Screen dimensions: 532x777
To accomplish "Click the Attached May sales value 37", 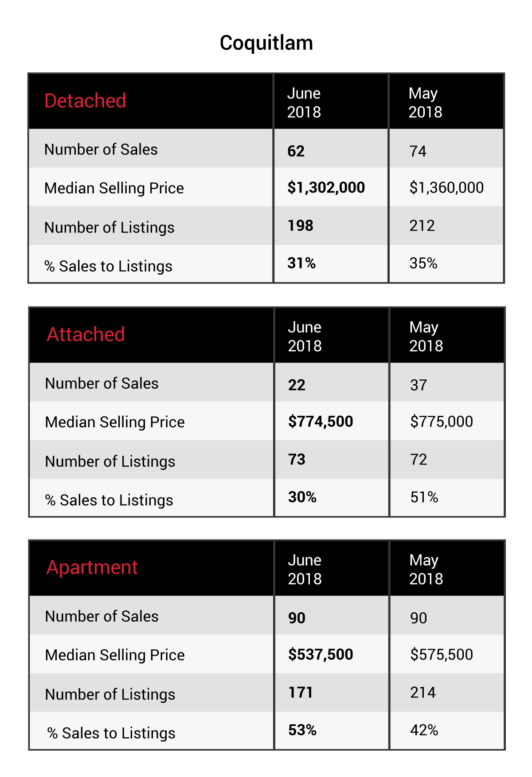I will [x=419, y=385].
